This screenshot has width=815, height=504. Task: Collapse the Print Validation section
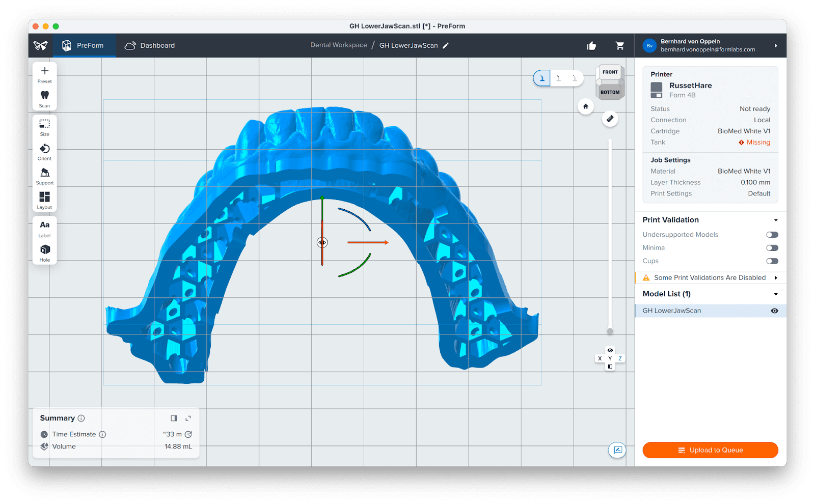coord(776,220)
